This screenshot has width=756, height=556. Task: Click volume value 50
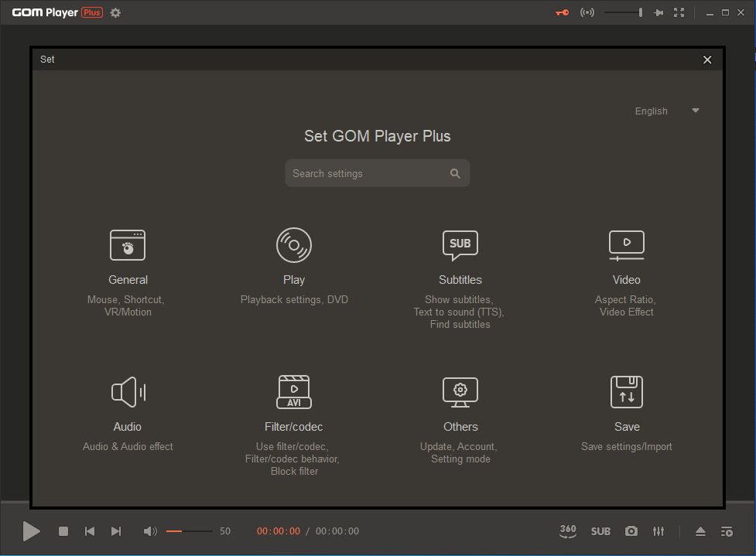click(225, 531)
